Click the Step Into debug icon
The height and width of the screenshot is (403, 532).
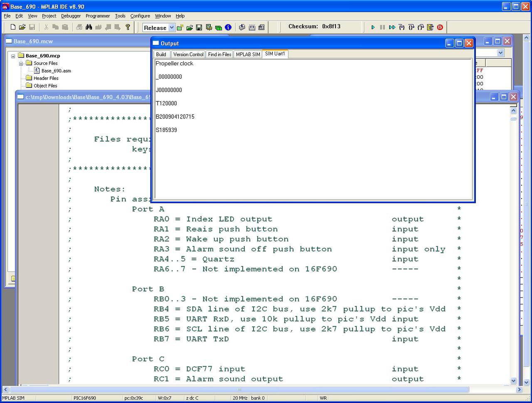click(401, 27)
